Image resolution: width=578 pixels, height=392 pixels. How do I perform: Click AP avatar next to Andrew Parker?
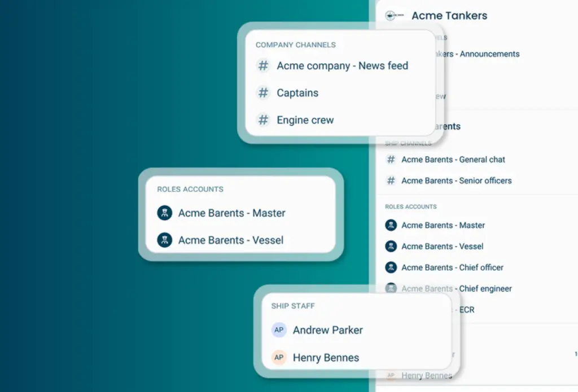[x=279, y=330]
